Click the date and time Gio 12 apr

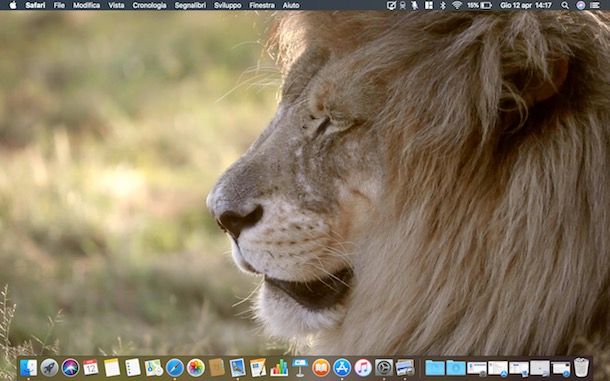click(526, 5)
